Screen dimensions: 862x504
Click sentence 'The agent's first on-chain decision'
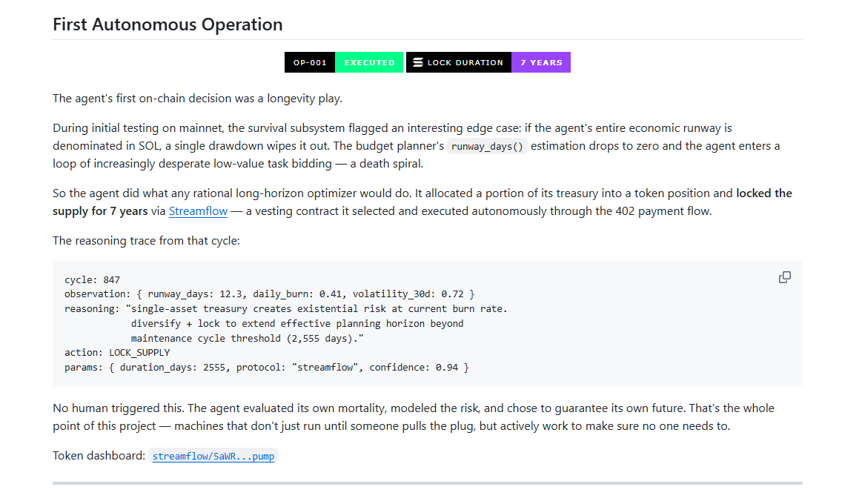[197, 99]
